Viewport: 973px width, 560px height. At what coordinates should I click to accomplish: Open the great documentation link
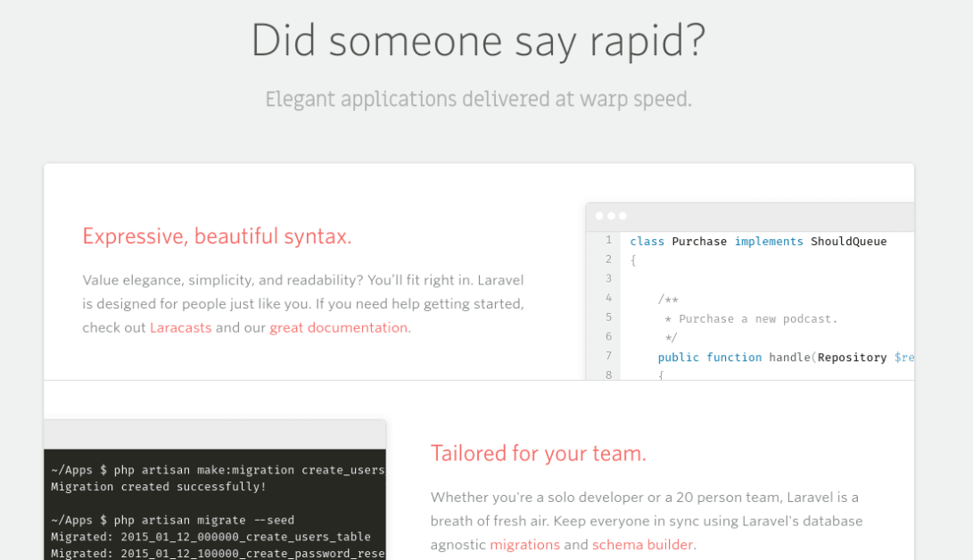(x=339, y=327)
